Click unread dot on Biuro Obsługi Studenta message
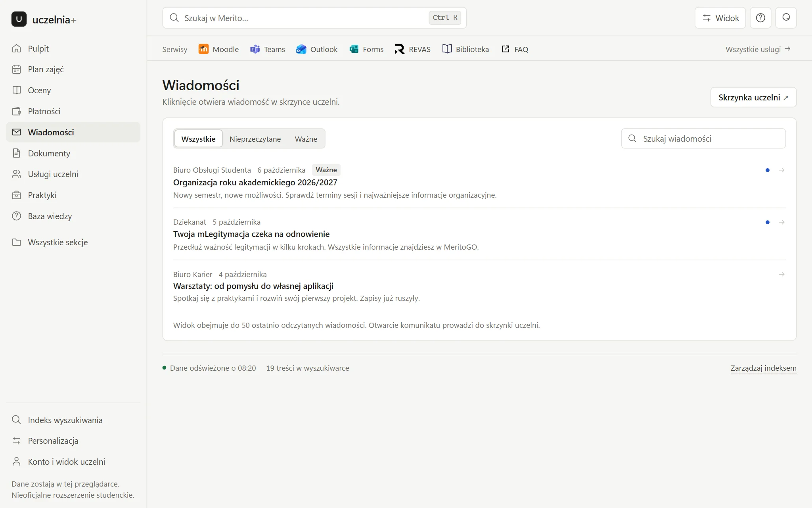The height and width of the screenshot is (508, 812). 768,170
